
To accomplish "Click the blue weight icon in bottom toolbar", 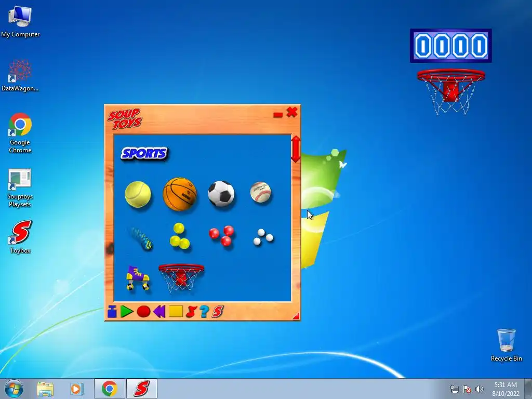I will (112, 312).
